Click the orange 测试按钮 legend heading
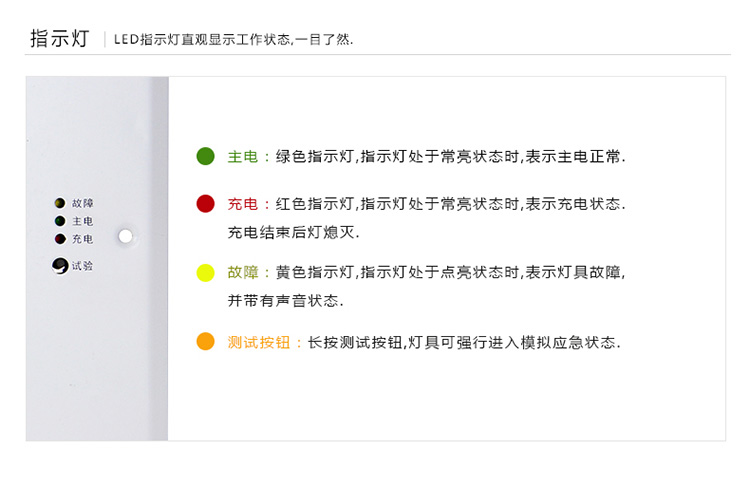The height and width of the screenshot is (480, 750). (259, 342)
